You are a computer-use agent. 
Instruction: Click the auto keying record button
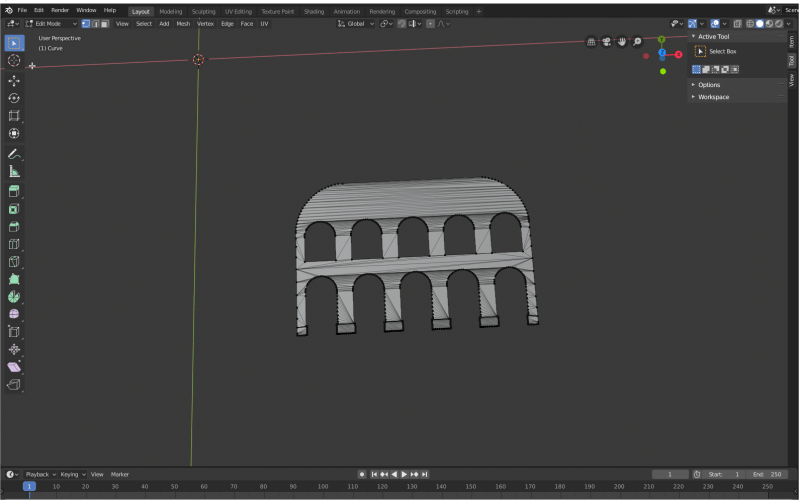point(362,475)
